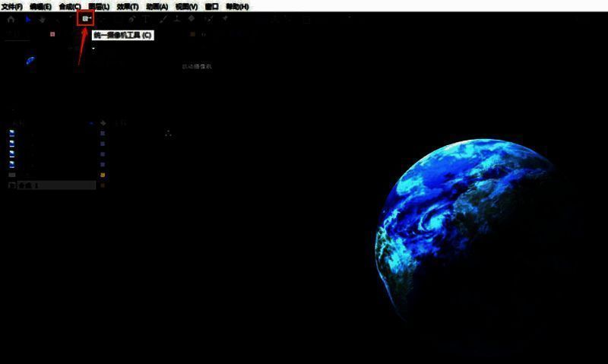Image resolution: width=608 pixels, height=364 pixels.
Task: Click the Home icon in the toolbar
Action: point(11,19)
